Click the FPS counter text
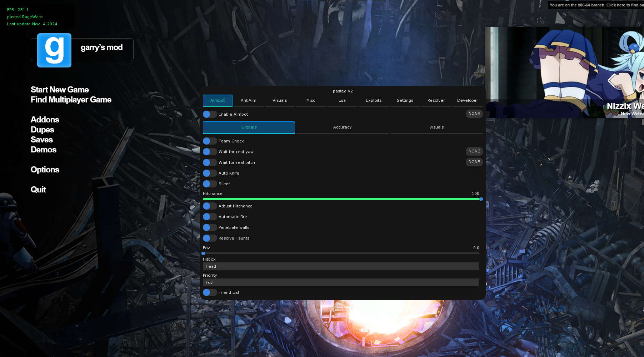The width and height of the screenshot is (644, 357). tap(18, 10)
